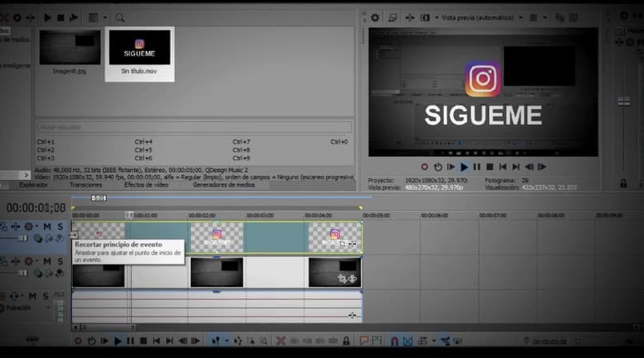Click the overlays grid icon in preview toolbar
This screenshot has width=644, height=358.
tap(534, 18)
